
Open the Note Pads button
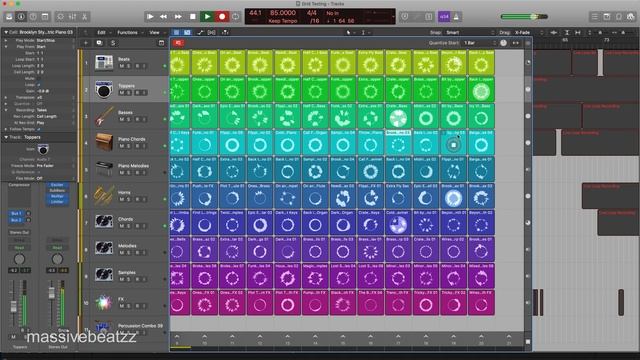[x=607, y=17]
